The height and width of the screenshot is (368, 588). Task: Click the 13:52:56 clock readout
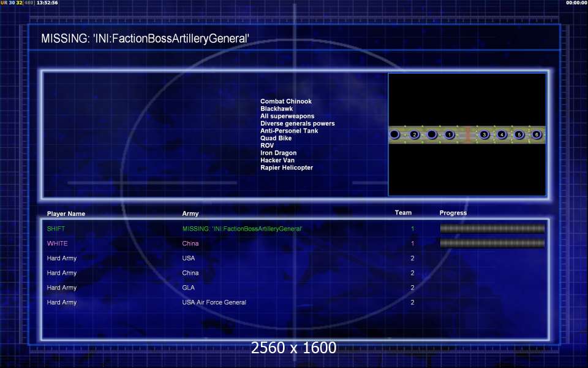47,2
